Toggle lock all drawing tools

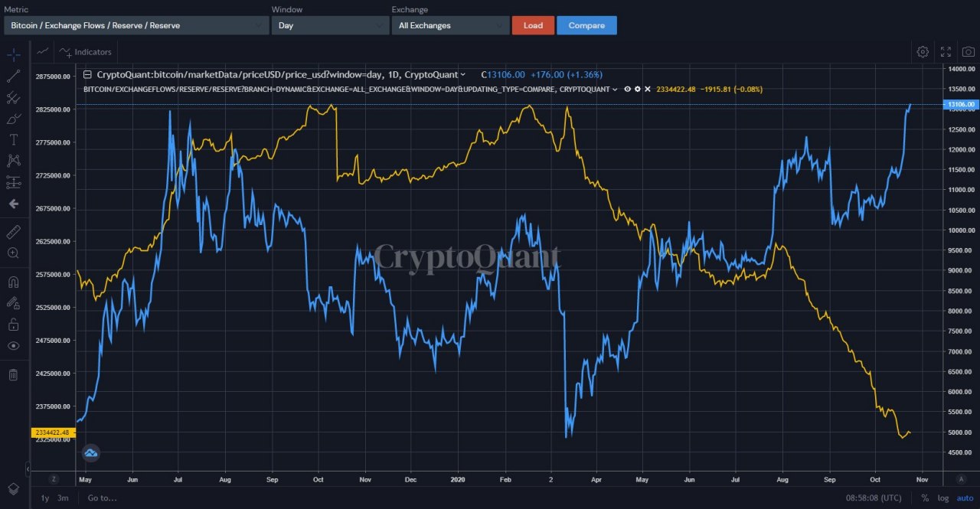click(13, 325)
